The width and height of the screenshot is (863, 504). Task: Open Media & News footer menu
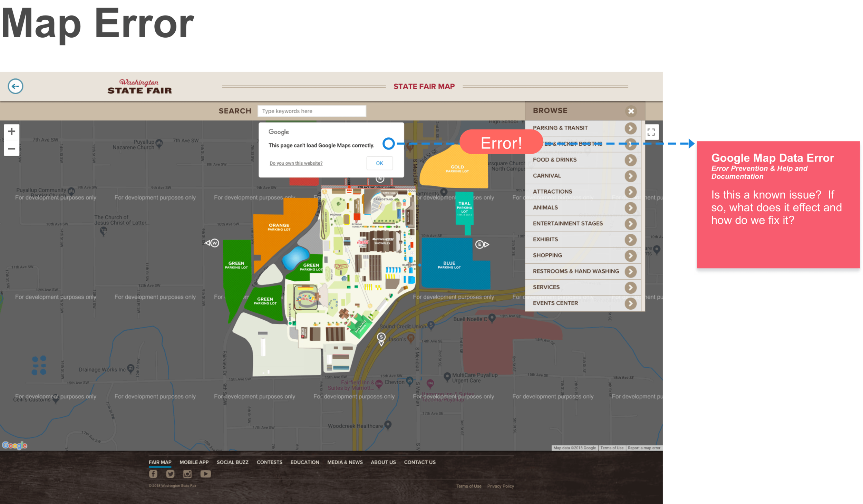[x=345, y=462]
